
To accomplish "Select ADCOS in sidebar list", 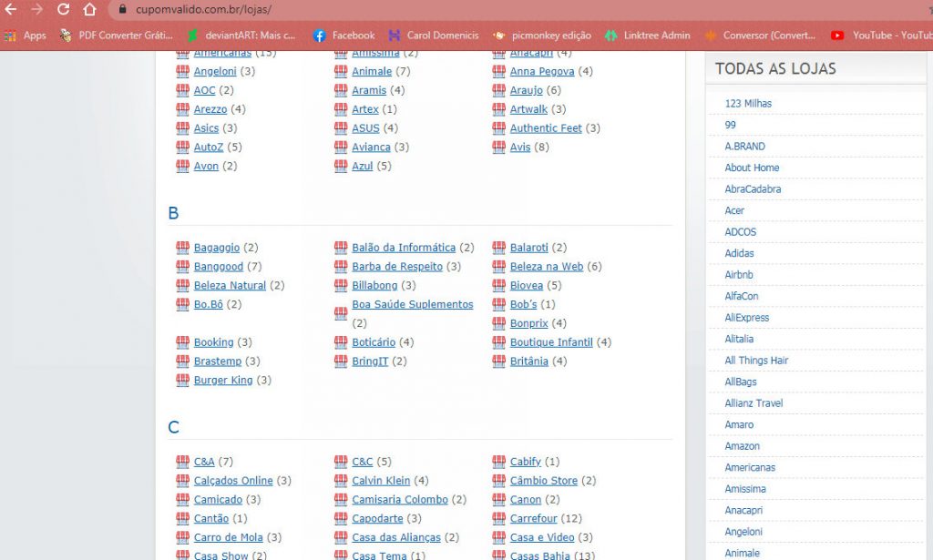I will click(740, 232).
